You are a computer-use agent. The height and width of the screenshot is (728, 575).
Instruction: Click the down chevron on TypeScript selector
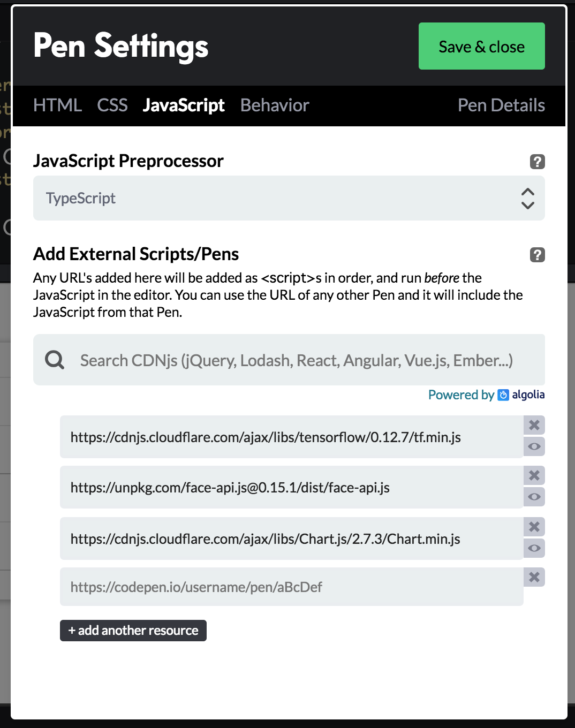[528, 206]
